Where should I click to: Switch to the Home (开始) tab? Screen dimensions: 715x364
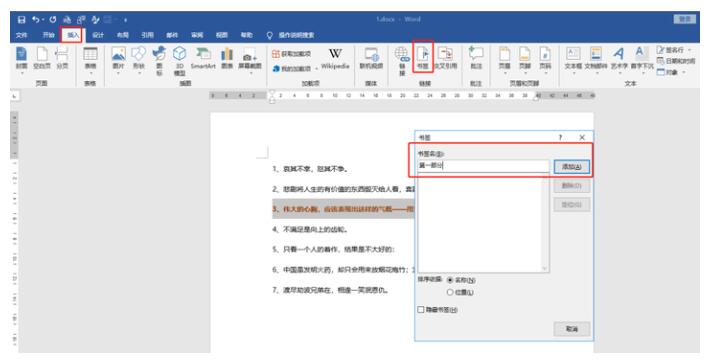pyautogui.click(x=48, y=35)
